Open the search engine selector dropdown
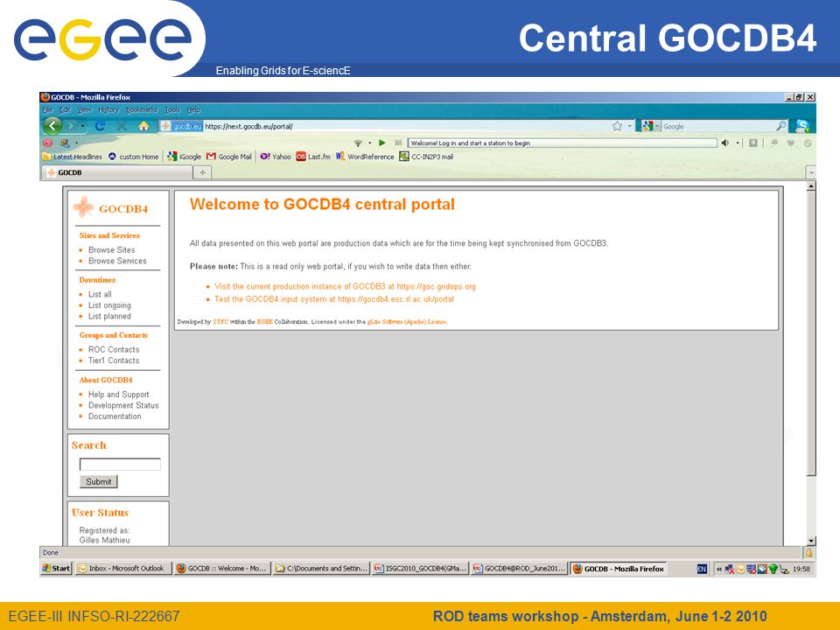This screenshot has width=840, height=630. coord(650,126)
